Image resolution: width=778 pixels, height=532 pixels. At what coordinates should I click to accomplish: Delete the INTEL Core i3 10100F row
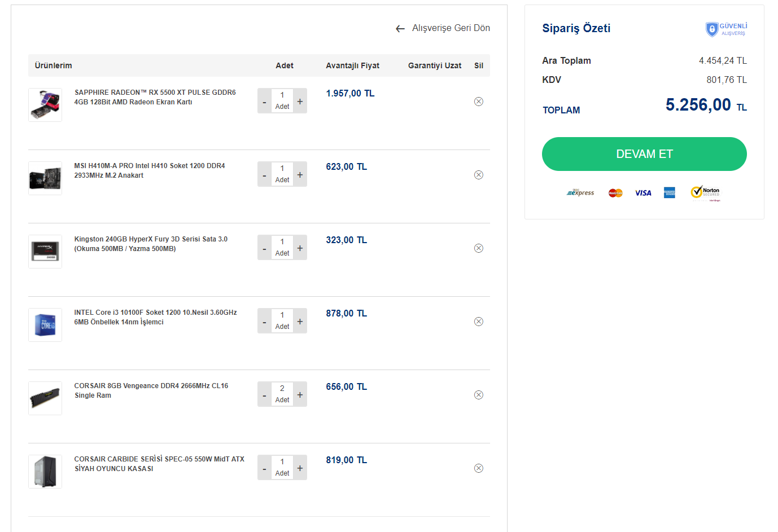coord(479,322)
